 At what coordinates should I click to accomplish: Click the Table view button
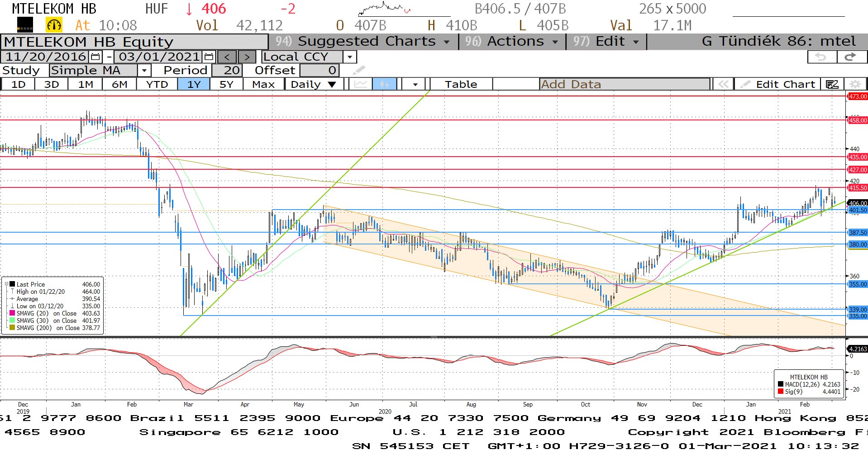coord(461,84)
